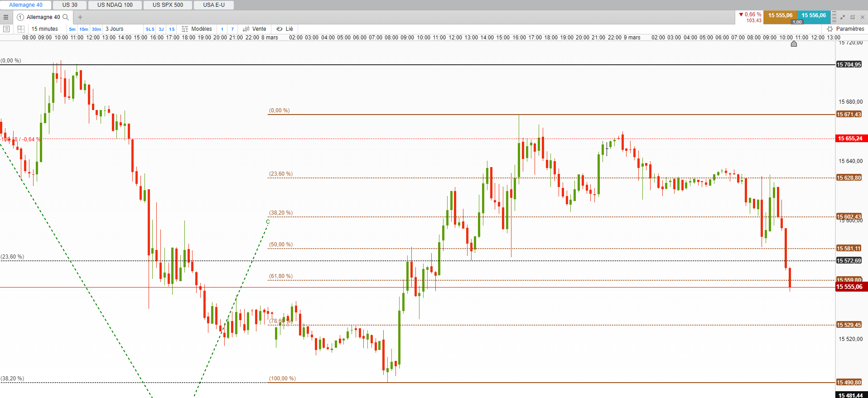Open Modèles templates menu
This screenshot has height=398, width=868.
pos(197,29)
